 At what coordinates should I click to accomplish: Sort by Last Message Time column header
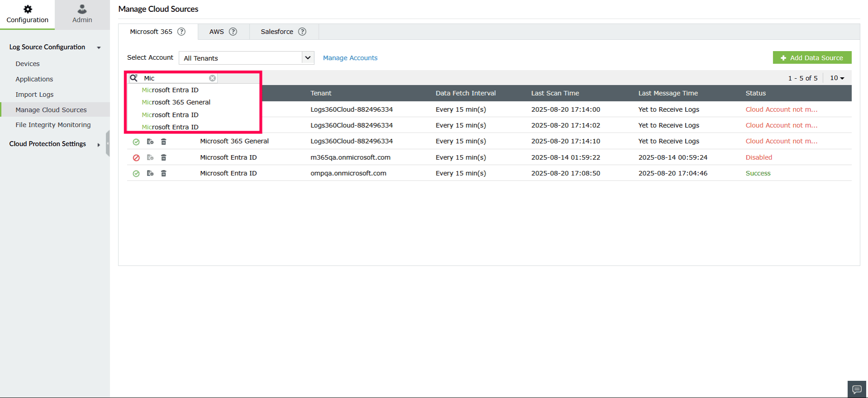click(668, 93)
